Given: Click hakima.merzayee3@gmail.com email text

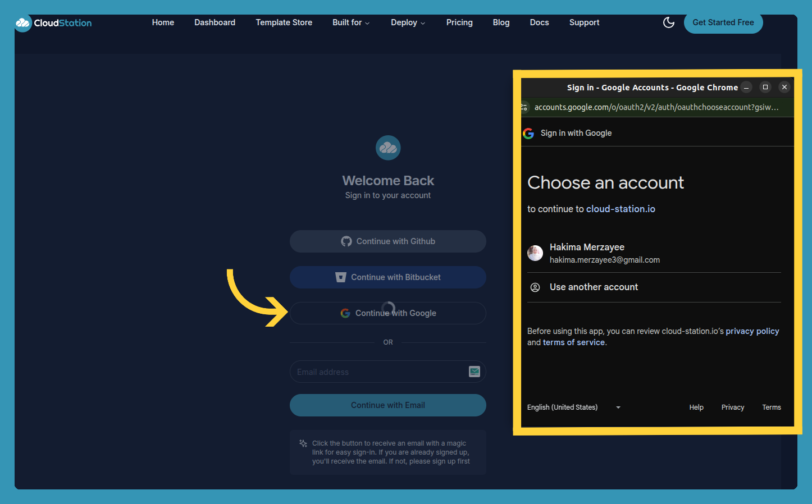Looking at the screenshot, I should [x=605, y=260].
